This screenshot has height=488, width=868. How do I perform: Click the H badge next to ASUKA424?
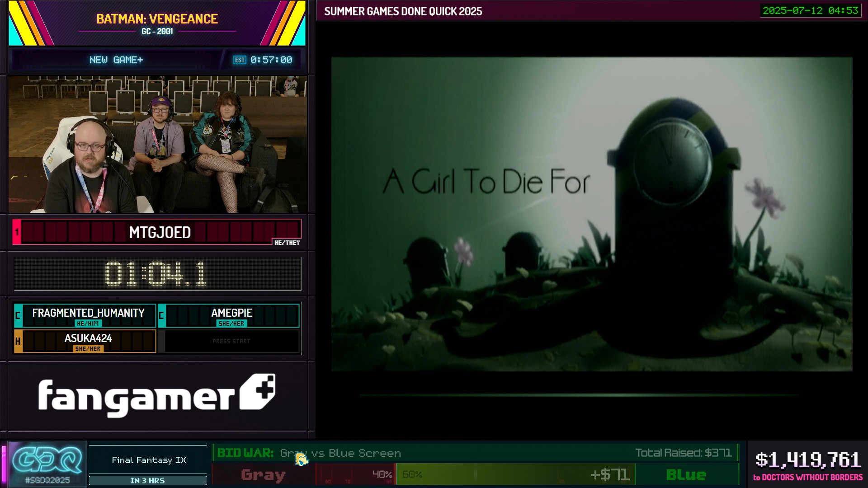[18, 341]
